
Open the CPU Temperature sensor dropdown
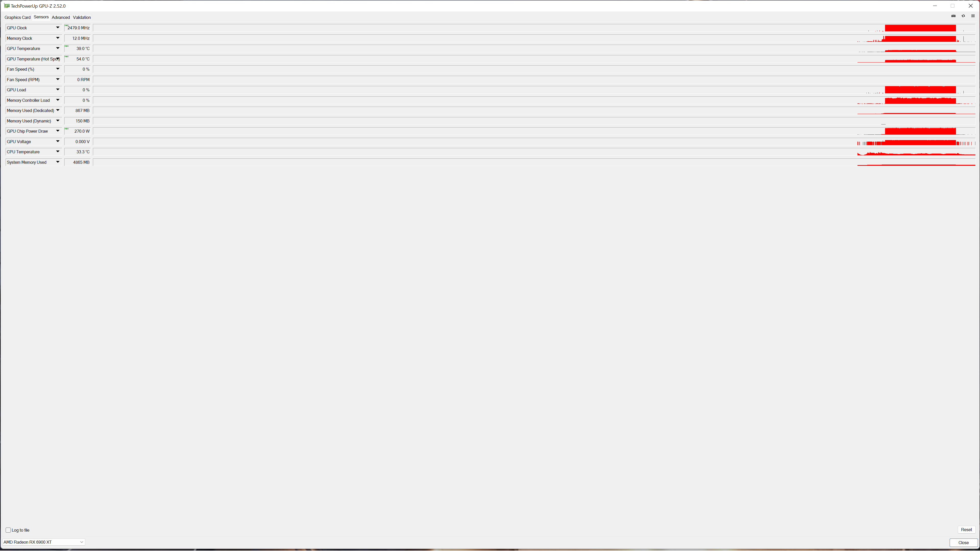58,152
